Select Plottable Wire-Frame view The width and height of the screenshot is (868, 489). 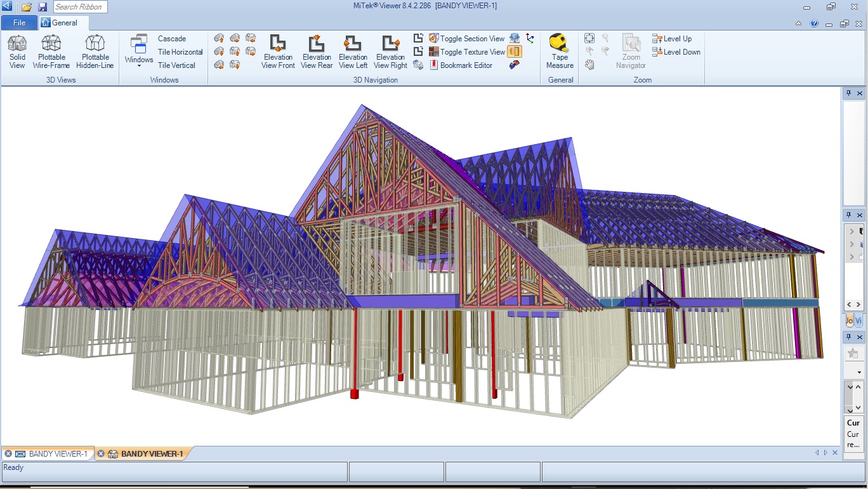tap(51, 51)
